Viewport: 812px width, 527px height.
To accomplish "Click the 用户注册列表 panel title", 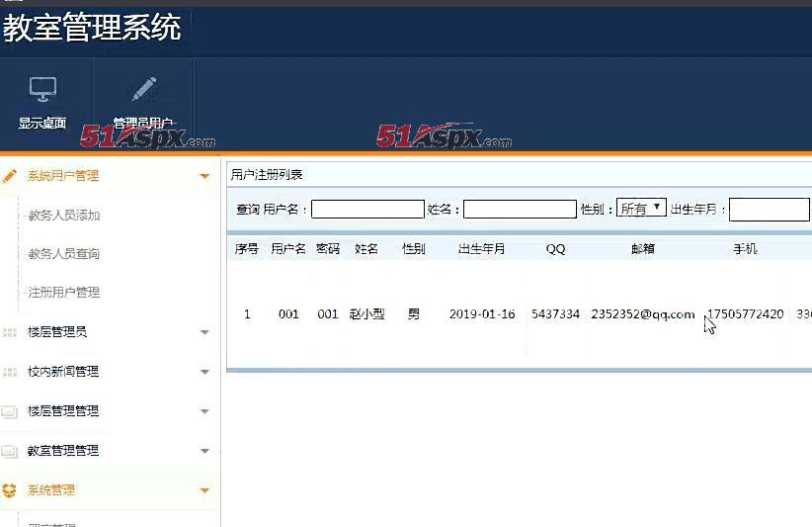I will tap(267, 175).
